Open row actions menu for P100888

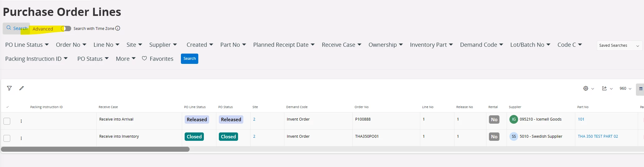(21, 121)
